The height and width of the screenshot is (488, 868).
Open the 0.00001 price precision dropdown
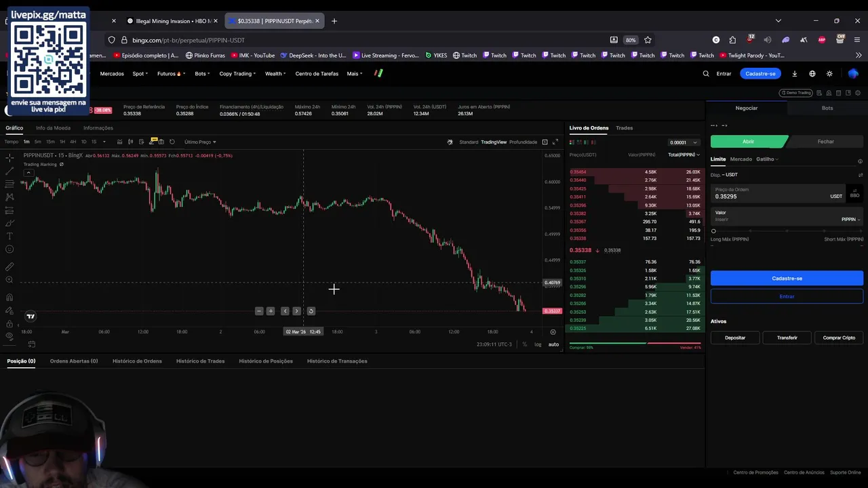point(684,142)
